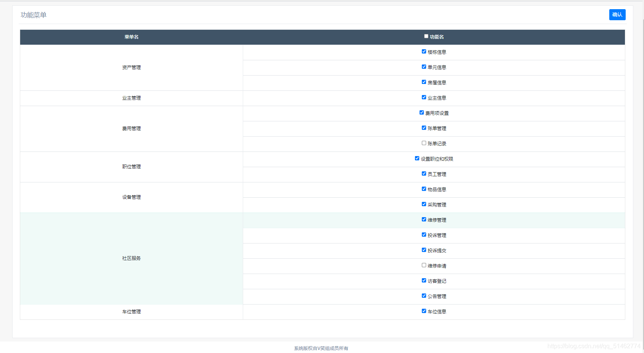Screen dimensions: 644x353
Task: Toggle the 账单管理 checkbox
Action: coord(424,128)
